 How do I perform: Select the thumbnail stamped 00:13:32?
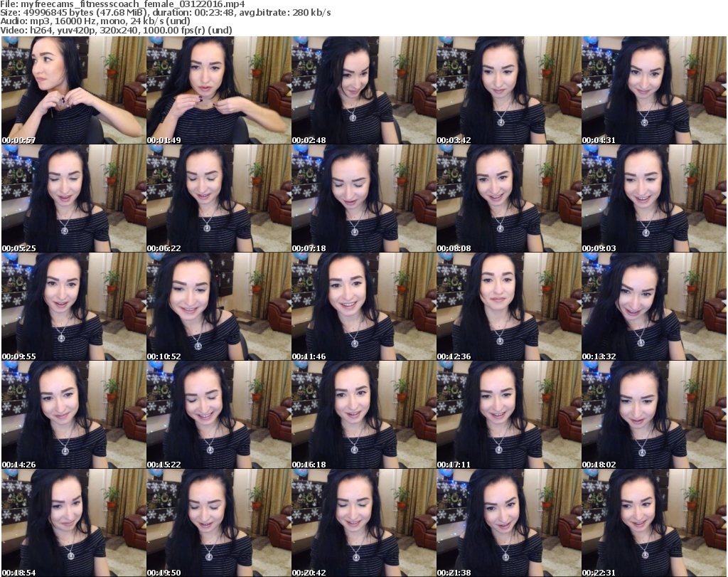[x=654, y=307]
